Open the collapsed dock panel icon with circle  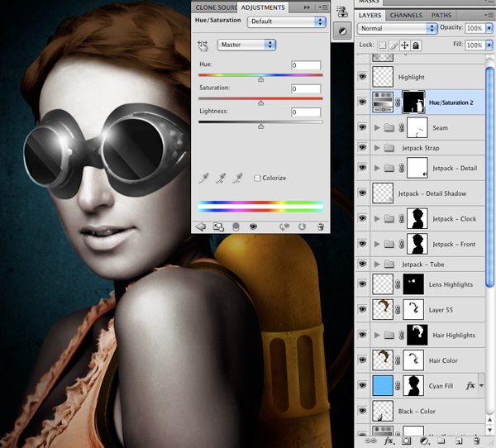[x=342, y=31]
